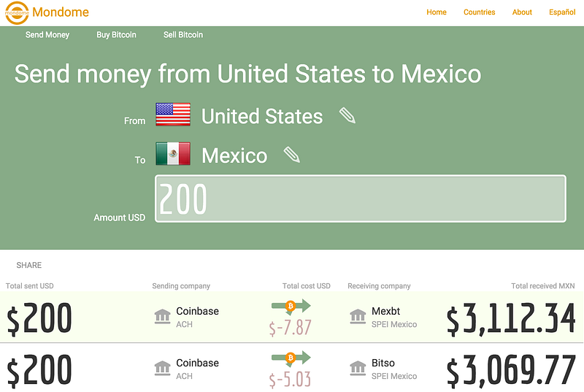This screenshot has height=392, width=584.
Task: Edit the United States country with pencil icon
Action: point(347,115)
